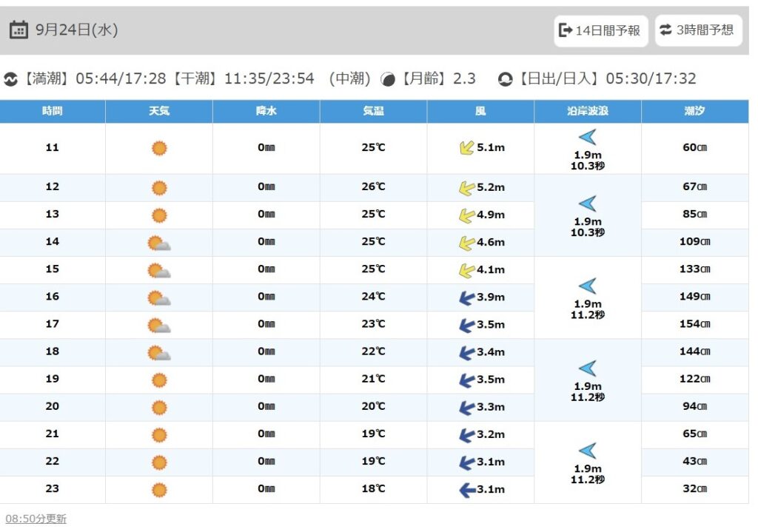Click the 109cm tide value

pos(694,242)
